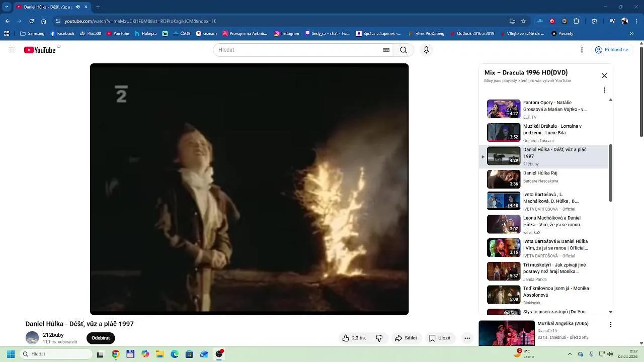Open the Avionify bookmark

click(x=562, y=34)
